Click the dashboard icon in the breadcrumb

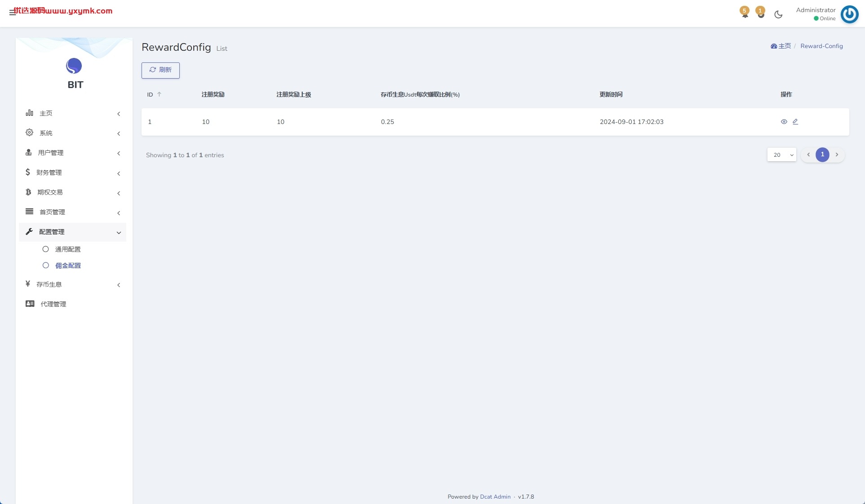[x=774, y=46]
